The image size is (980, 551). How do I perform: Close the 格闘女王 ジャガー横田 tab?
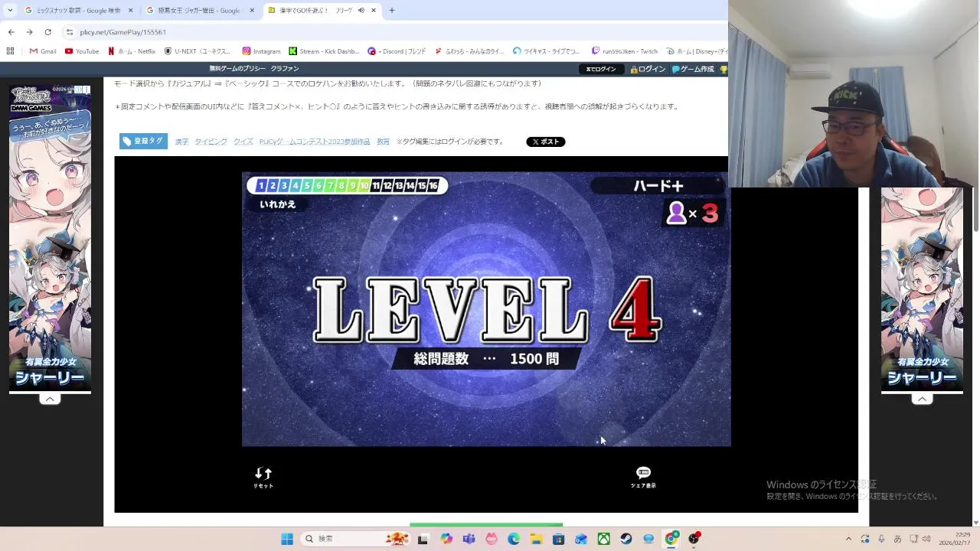click(x=252, y=11)
